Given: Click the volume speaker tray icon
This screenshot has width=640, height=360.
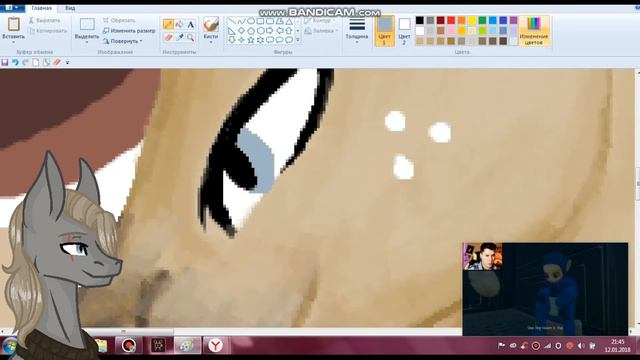Looking at the screenshot, I should (580, 346).
